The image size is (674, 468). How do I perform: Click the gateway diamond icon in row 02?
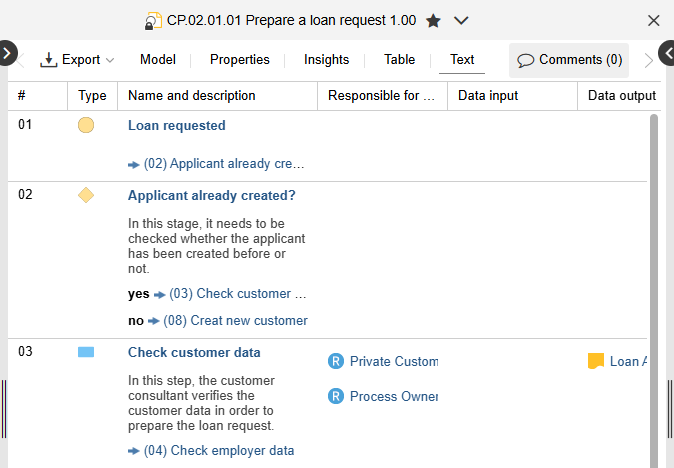coord(86,195)
